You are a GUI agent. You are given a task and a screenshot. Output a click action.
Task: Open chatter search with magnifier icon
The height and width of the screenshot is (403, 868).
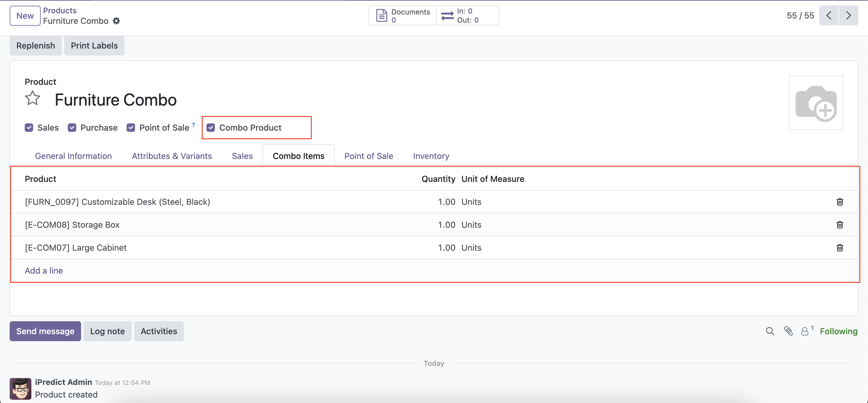(x=770, y=331)
